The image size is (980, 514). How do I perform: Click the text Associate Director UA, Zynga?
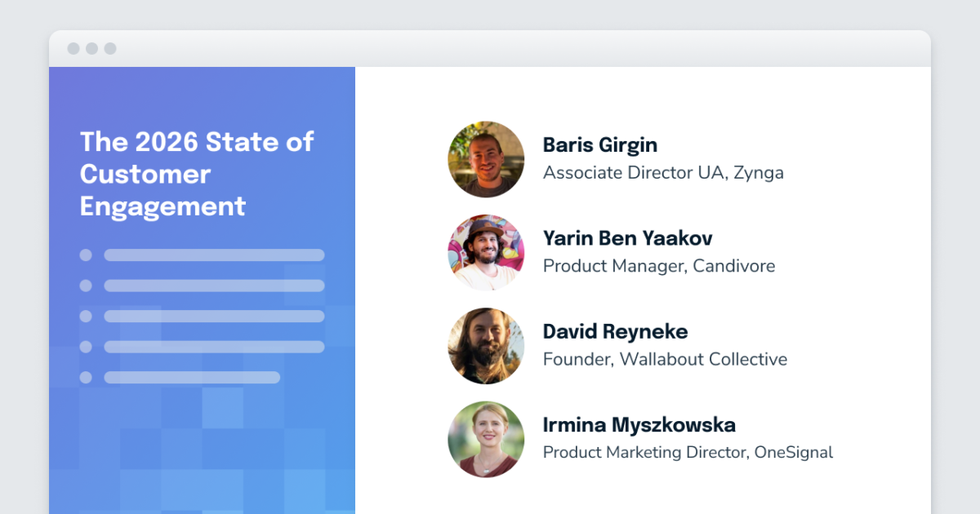[x=663, y=173]
